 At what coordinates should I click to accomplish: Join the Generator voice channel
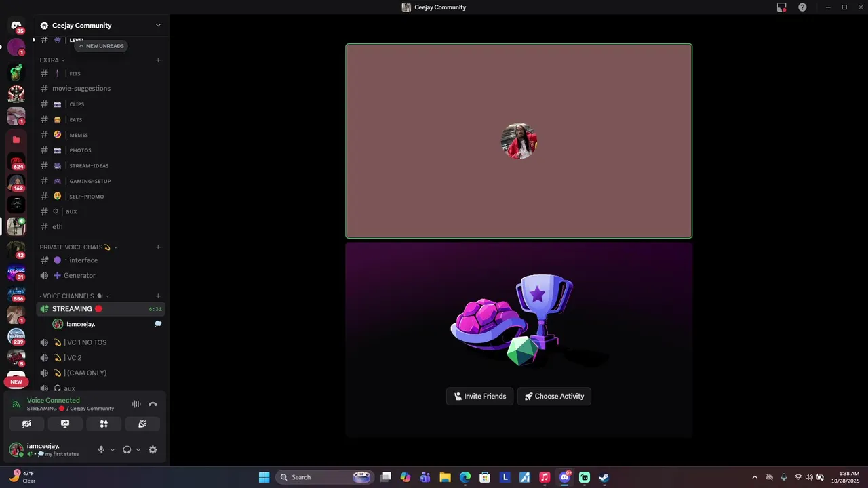(x=100, y=276)
